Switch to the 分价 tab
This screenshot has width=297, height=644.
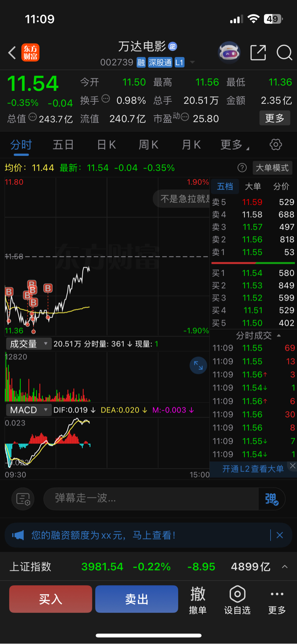(281, 186)
